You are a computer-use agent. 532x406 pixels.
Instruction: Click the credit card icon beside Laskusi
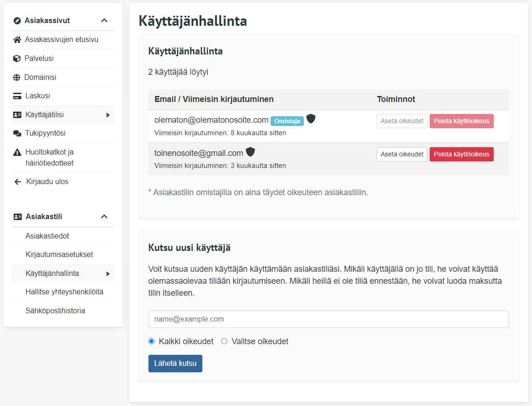click(x=17, y=96)
